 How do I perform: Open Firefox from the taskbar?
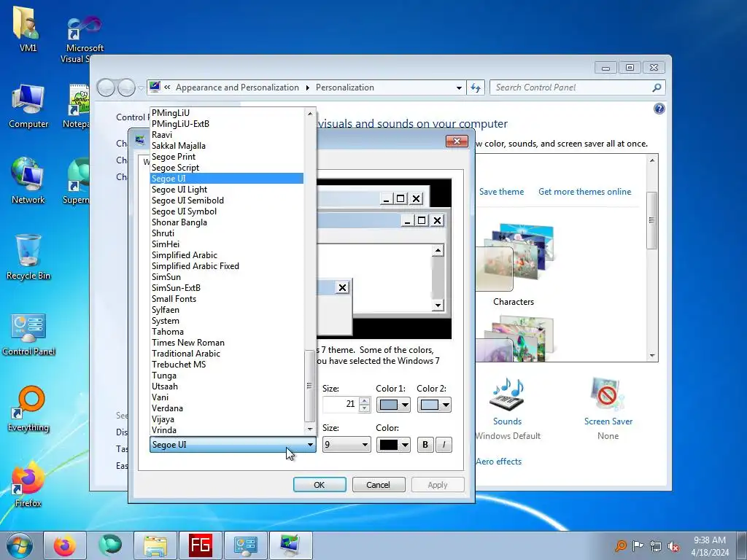(x=64, y=545)
